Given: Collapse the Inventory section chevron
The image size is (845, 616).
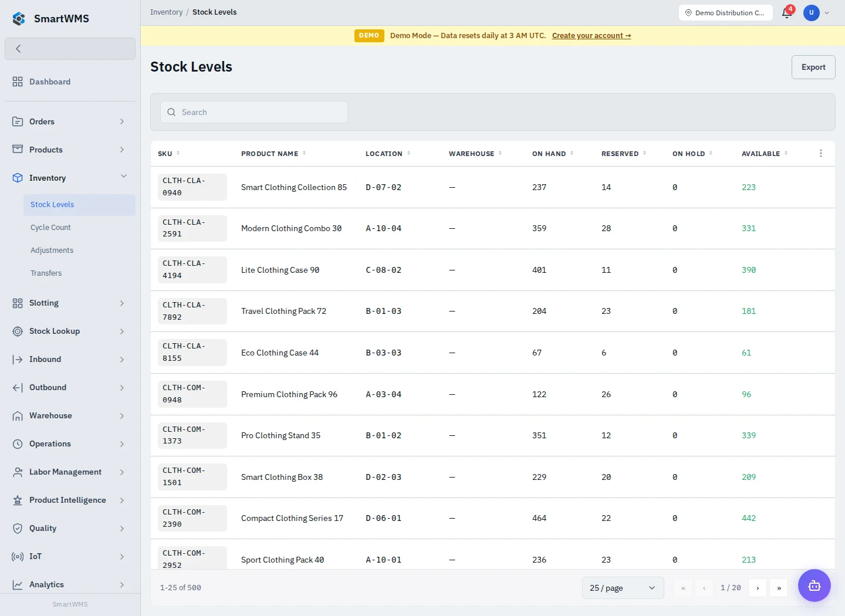Looking at the screenshot, I should tap(123, 177).
